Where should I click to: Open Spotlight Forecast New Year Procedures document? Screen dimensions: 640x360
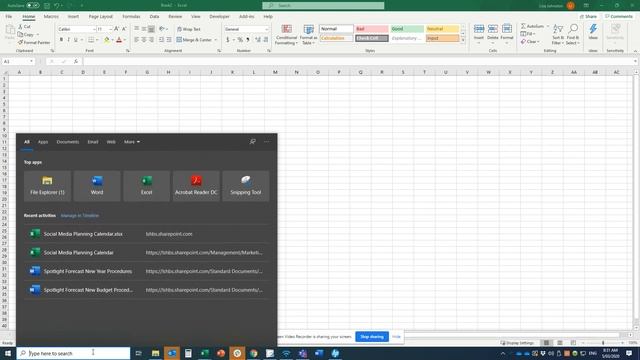click(x=147, y=271)
